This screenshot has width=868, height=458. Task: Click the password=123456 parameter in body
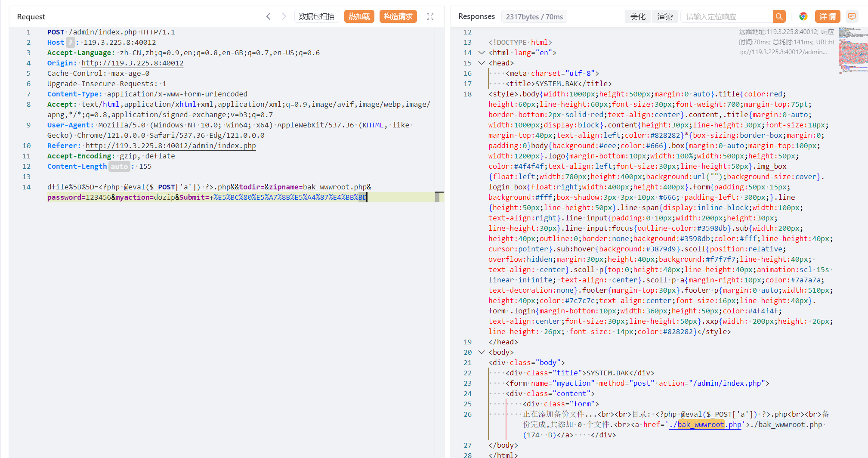tap(79, 197)
